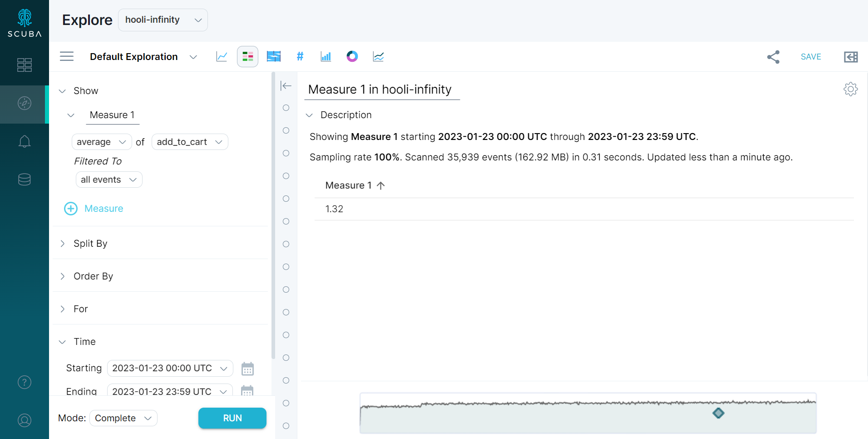Click the RUN button
Screen dimensions: 868x439
click(x=232, y=418)
